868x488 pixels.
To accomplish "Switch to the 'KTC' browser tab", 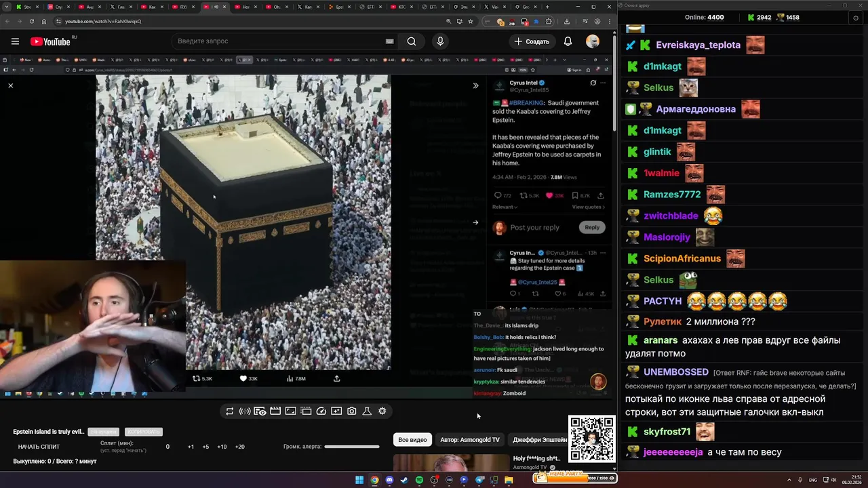I will coord(401,7).
